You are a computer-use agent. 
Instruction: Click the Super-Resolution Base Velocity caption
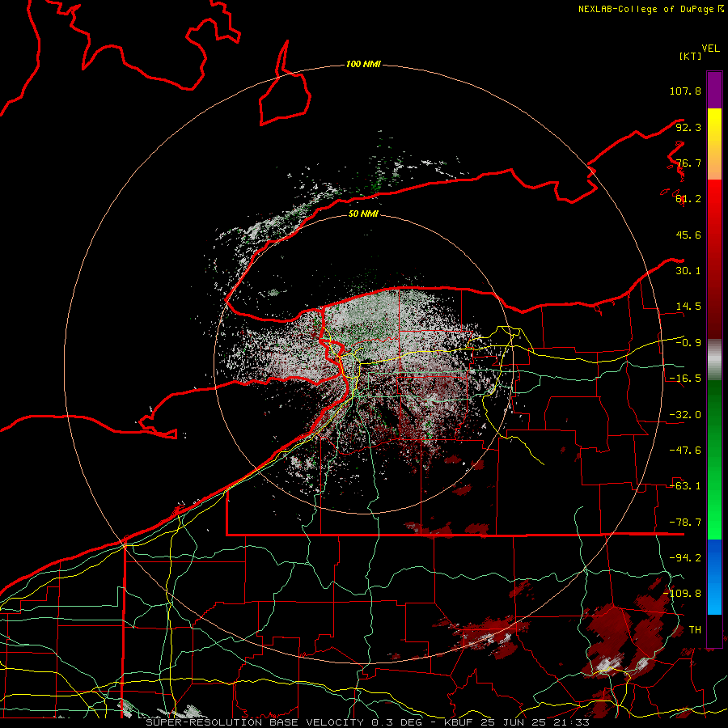pos(368,722)
